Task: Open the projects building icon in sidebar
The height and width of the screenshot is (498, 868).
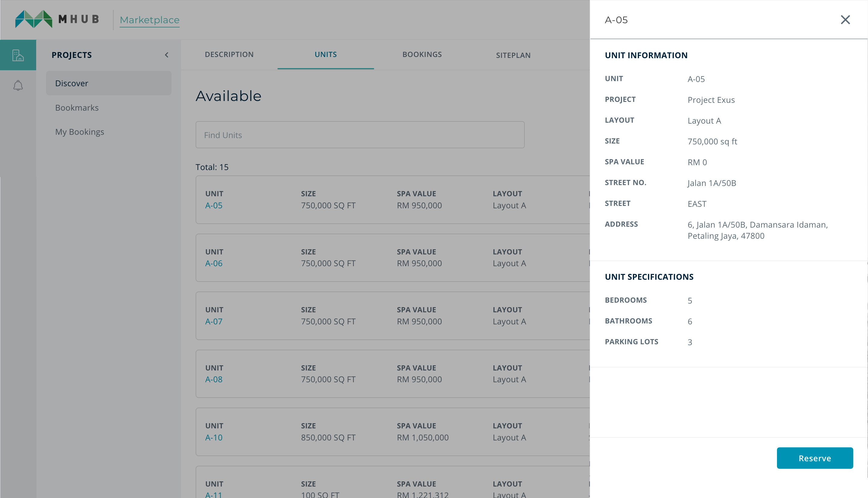Action: [18, 55]
